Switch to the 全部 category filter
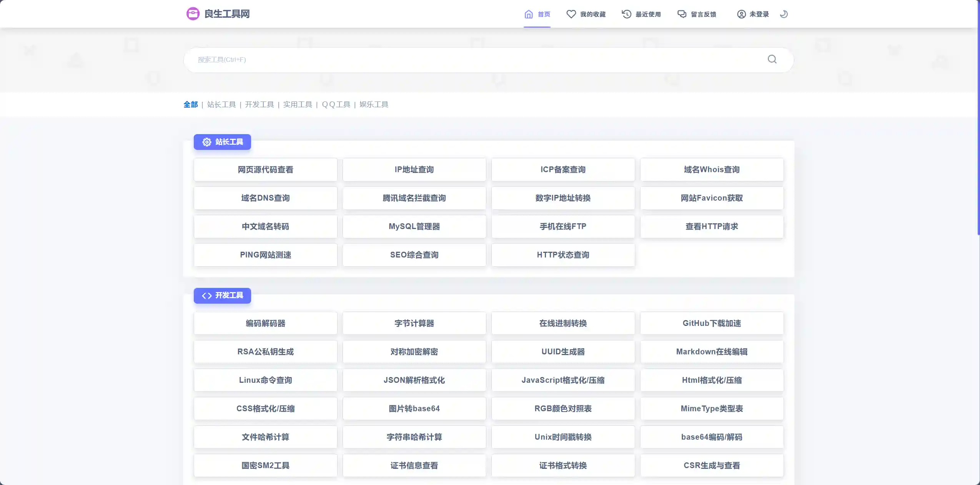Viewport: 980px width, 485px height. tap(190, 104)
